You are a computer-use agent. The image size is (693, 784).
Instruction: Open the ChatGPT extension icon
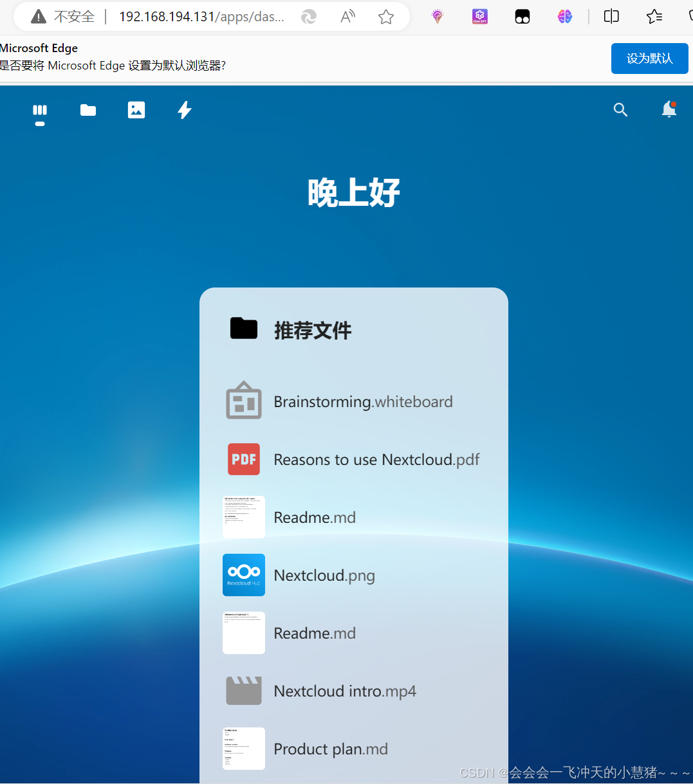[x=479, y=17]
